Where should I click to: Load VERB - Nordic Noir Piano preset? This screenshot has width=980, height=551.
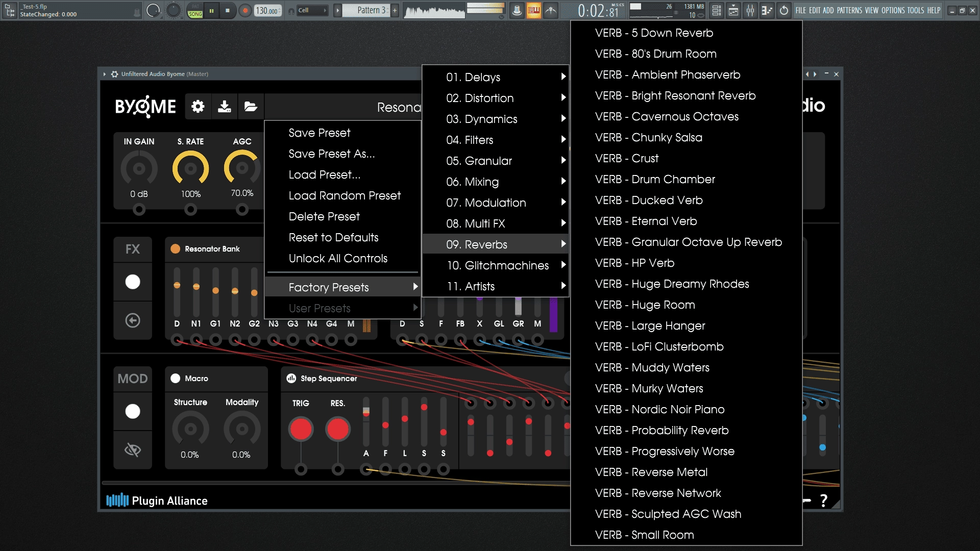click(686, 409)
